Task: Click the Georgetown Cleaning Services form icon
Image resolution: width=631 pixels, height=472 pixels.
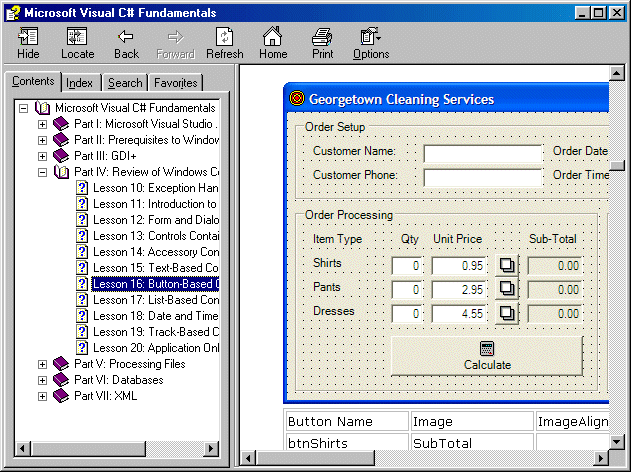Action: click(x=297, y=98)
